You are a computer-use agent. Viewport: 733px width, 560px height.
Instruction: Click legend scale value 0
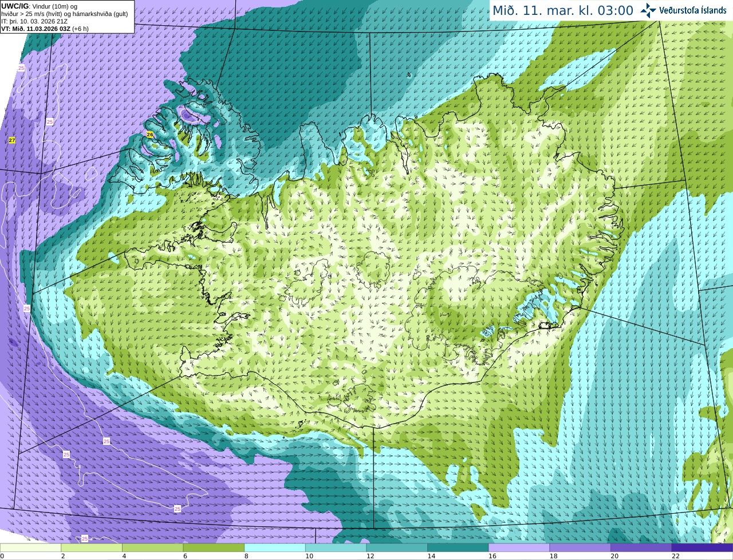click(2, 556)
